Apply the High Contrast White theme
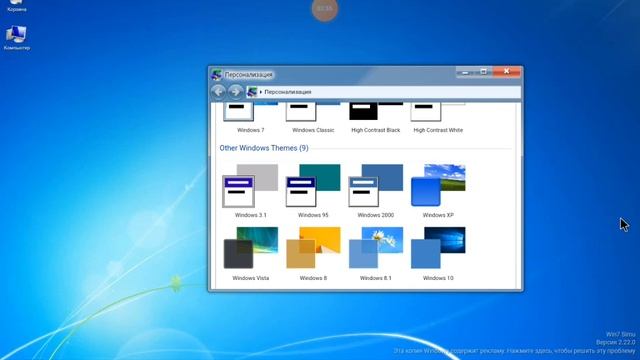640x360 pixels. point(438,118)
